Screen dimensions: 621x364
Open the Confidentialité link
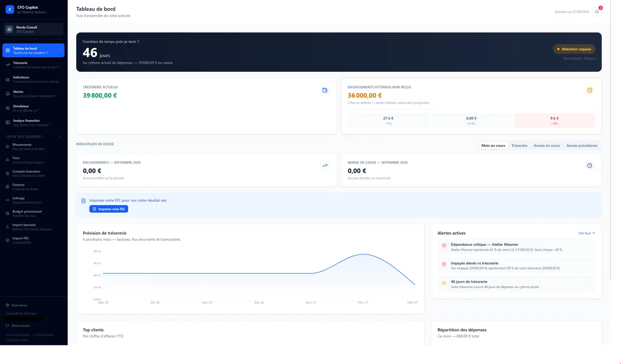click(x=43, y=334)
